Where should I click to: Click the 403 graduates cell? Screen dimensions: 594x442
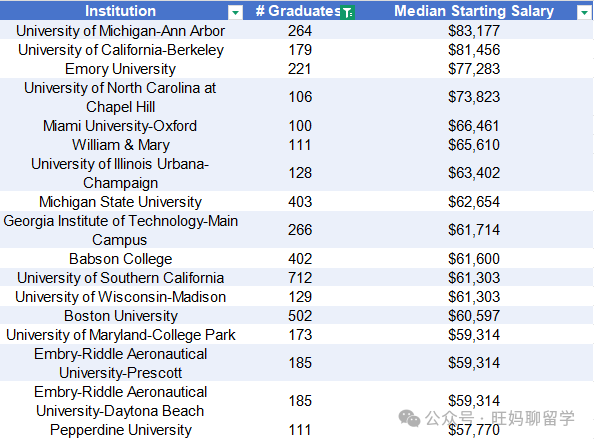coord(300,201)
